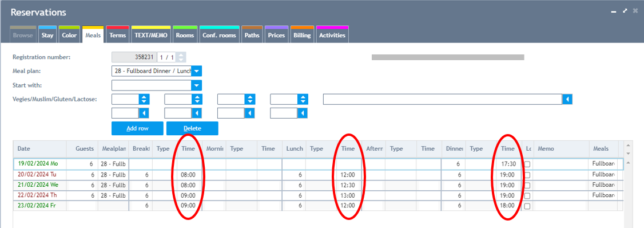
Task: Open the Conf. rooms tab
Action: [x=219, y=35]
